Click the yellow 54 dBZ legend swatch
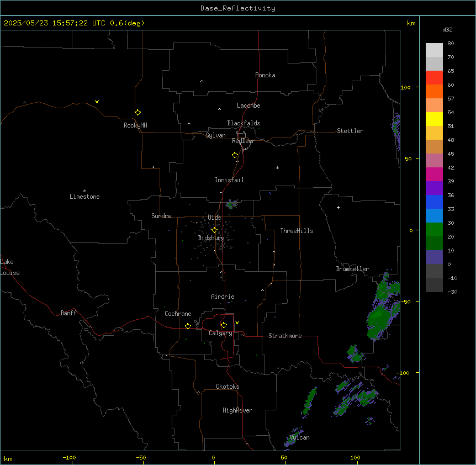This screenshot has height=465, width=476. pos(434,119)
